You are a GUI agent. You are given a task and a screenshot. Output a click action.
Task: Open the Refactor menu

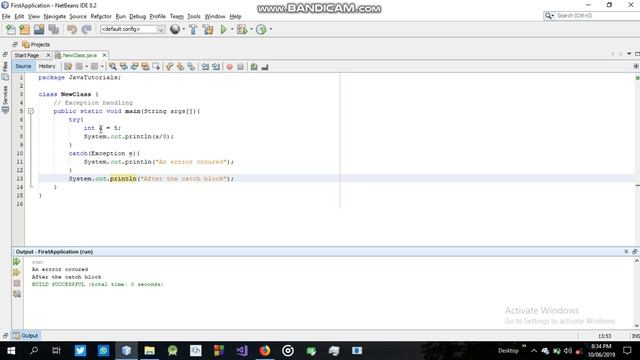click(x=101, y=16)
